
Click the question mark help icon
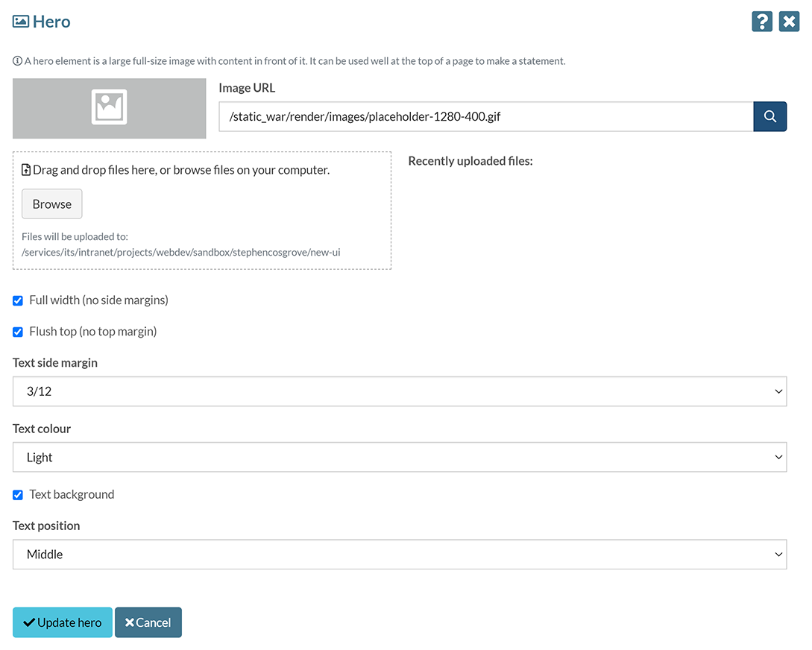[761, 22]
